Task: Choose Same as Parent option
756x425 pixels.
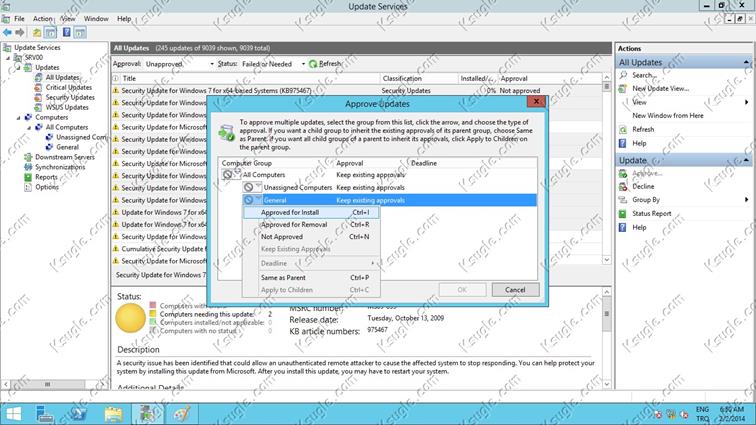Action: (311, 278)
